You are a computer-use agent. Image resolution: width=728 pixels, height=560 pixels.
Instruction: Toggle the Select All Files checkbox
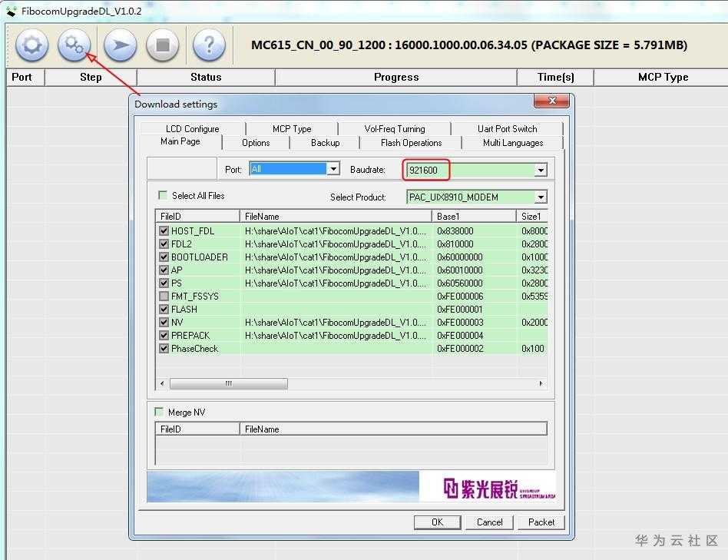point(163,195)
